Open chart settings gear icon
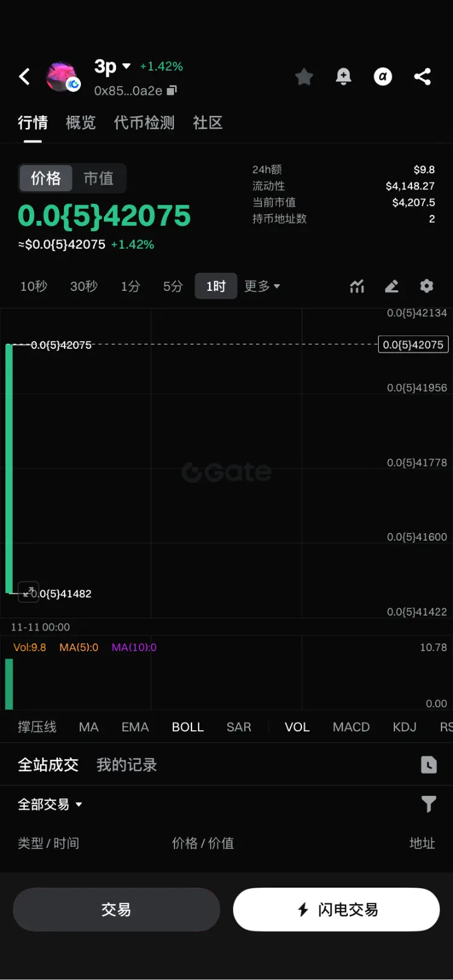 pyautogui.click(x=427, y=286)
